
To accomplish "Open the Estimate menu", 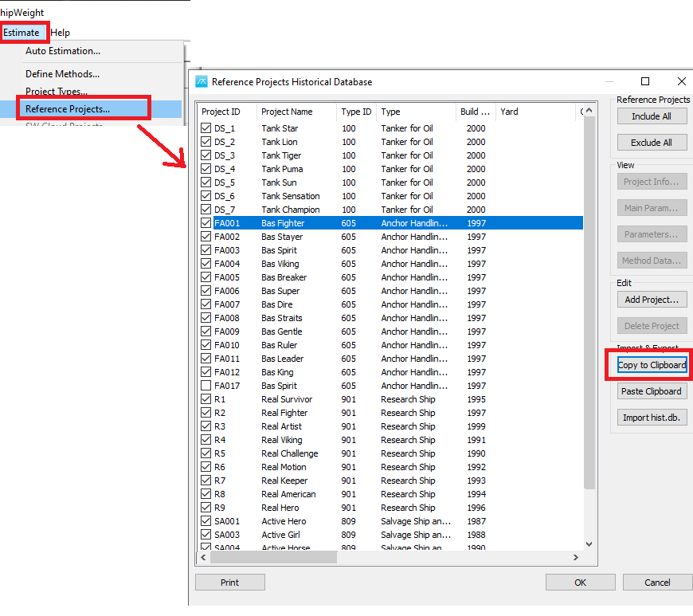I will (x=22, y=33).
